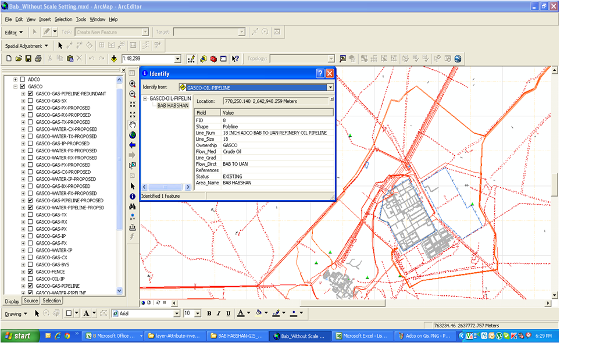Open BAB HABSHAN-GIS folder from taskbar
The height and width of the screenshot is (364, 596).
[237, 336]
